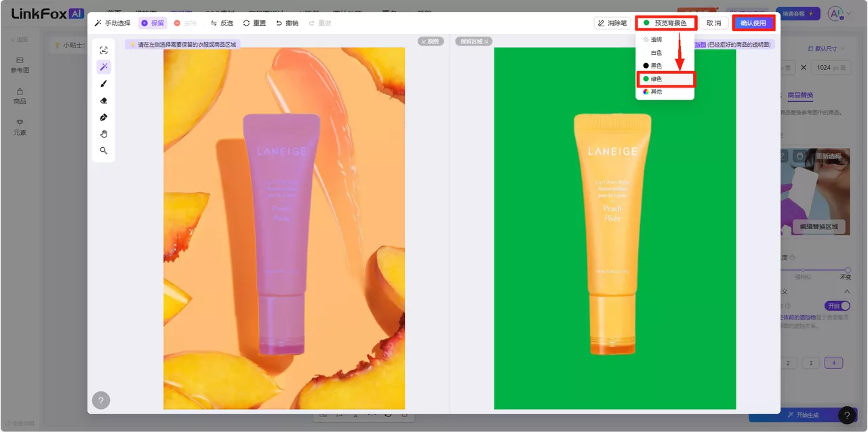This screenshot has width=868, height=432.
Task: Open the 预览背景色 dropdown
Action: click(665, 23)
